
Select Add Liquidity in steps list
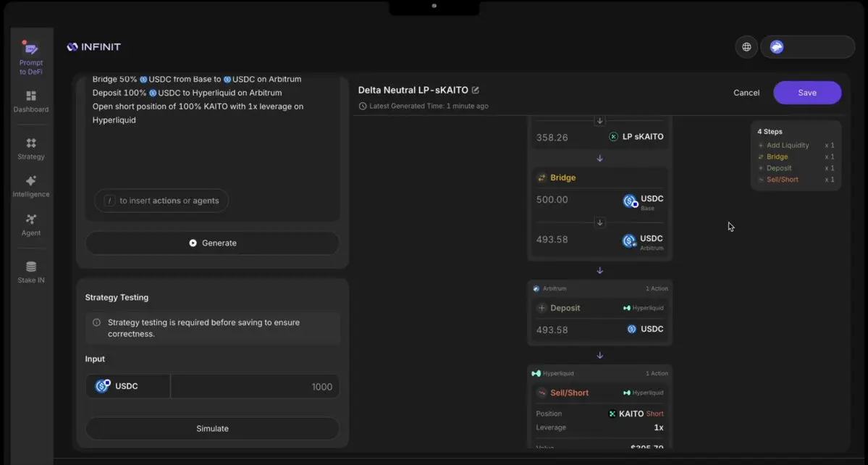[788, 146]
